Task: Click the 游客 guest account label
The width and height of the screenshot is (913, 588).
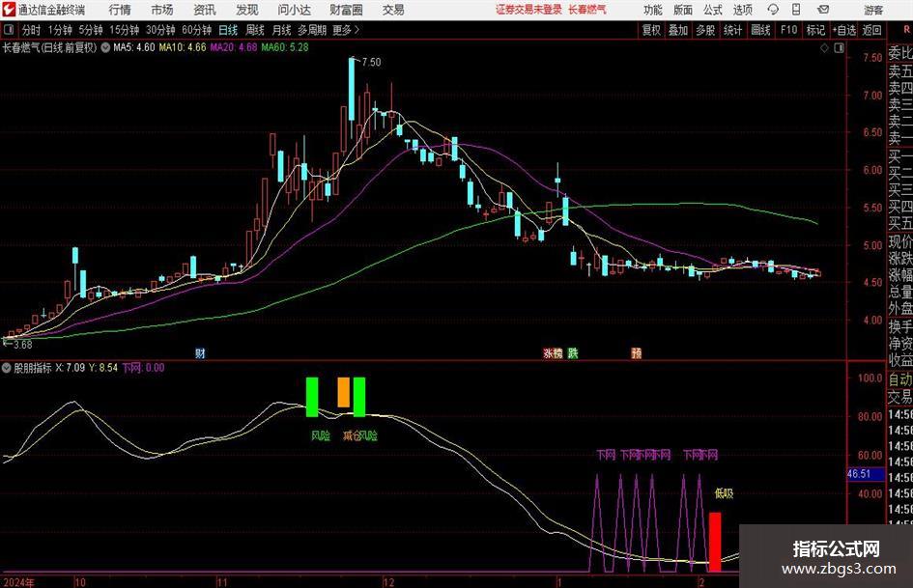Action: tap(873, 10)
